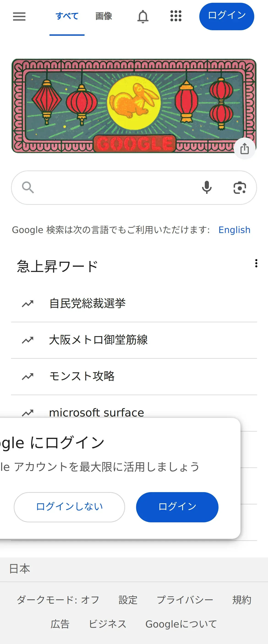Switch to the 画像 tab
This screenshot has height=644, width=268.
(104, 16)
